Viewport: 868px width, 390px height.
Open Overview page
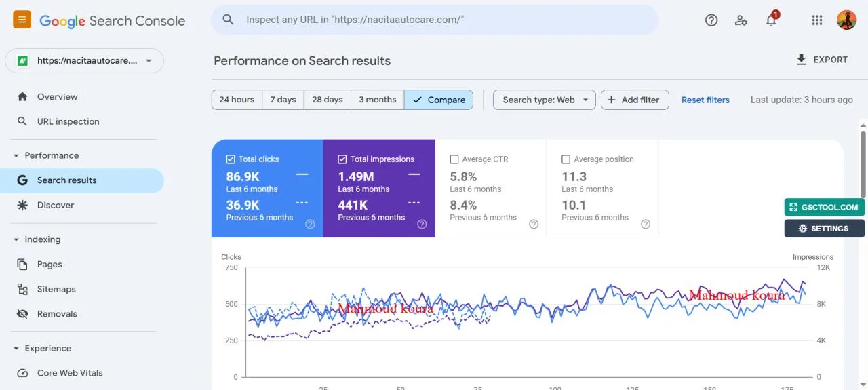pyautogui.click(x=81, y=97)
